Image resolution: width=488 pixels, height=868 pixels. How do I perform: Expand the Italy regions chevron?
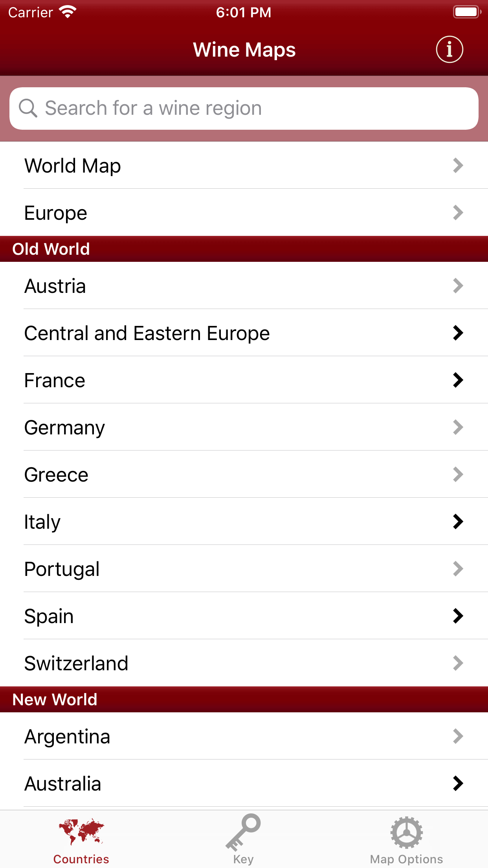[458, 522]
